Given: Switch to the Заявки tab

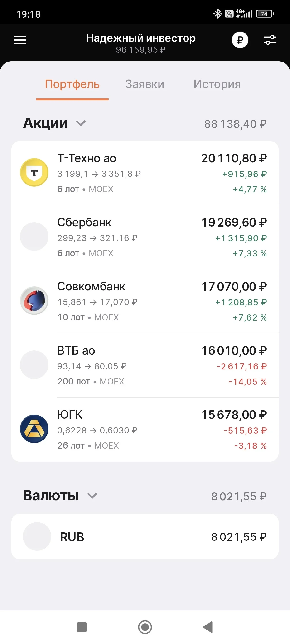Looking at the screenshot, I should [x=145, y=84].
